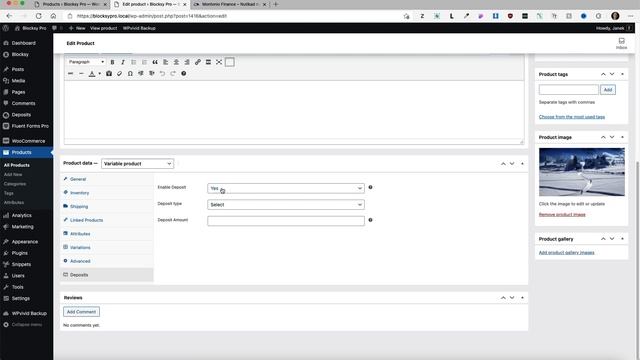The image size is (640, 360).
Task: Move Product data panel up
Action: [503, 164]
